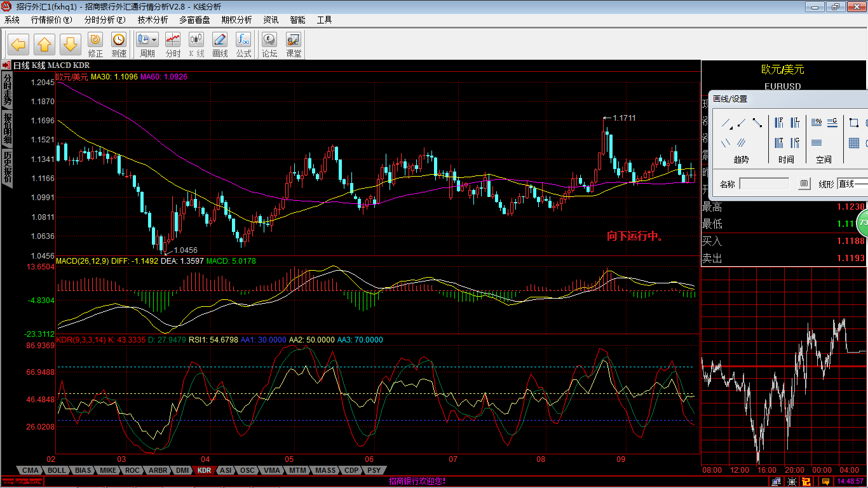The width and height of the screenshot is (868, 488).
Task: Switch to the MACD indicator tab
Action: click(59, 65)
